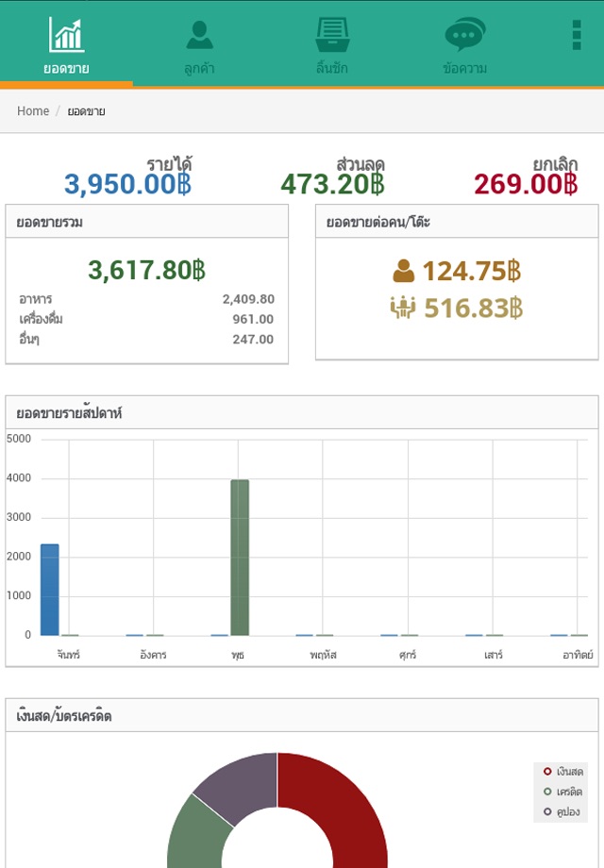Select the ยอดขาย tab label
Image resolution: width=604 pixels, height=868 pixels.
click(66, 69)
